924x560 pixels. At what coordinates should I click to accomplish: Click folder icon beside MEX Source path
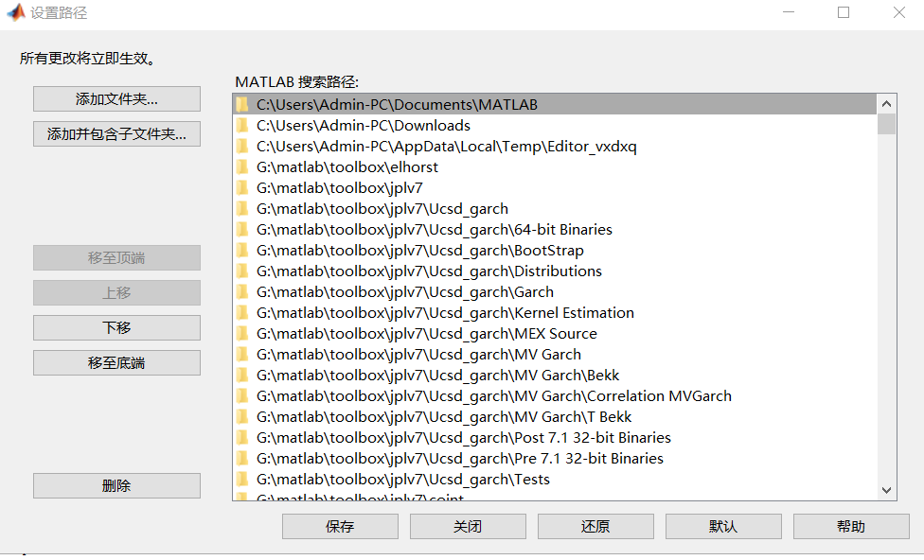[242, 333]
